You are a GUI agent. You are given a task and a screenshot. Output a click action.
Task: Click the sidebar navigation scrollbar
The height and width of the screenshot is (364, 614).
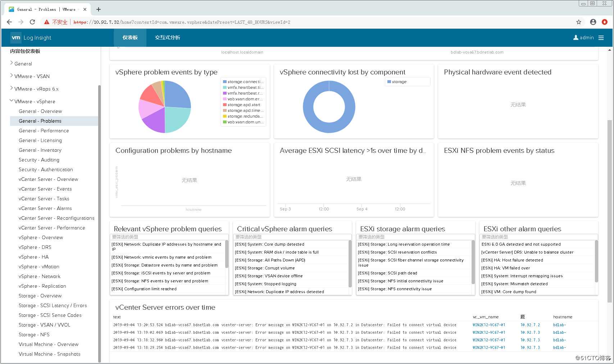click(x=99, y=223)
